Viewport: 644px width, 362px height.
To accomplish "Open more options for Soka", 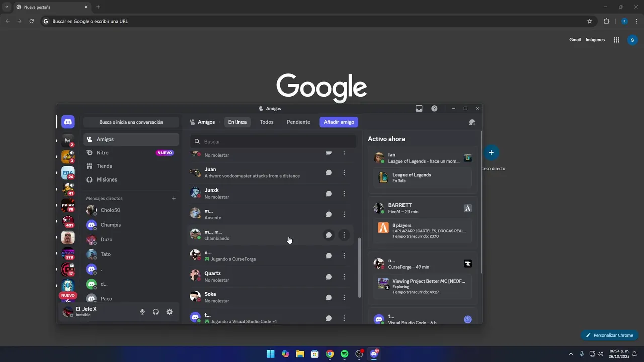I will (344, 297).
